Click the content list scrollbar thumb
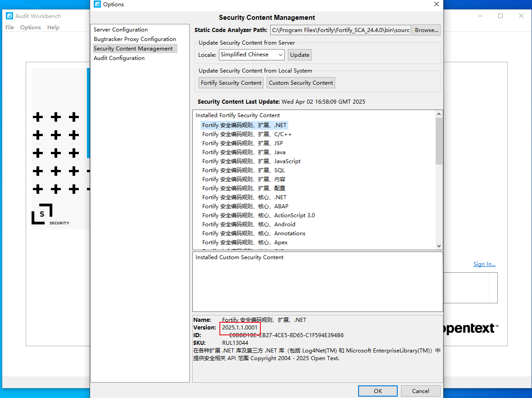Image resolution: width=532 pixels, height=398 pixels. tap(439, 141)
